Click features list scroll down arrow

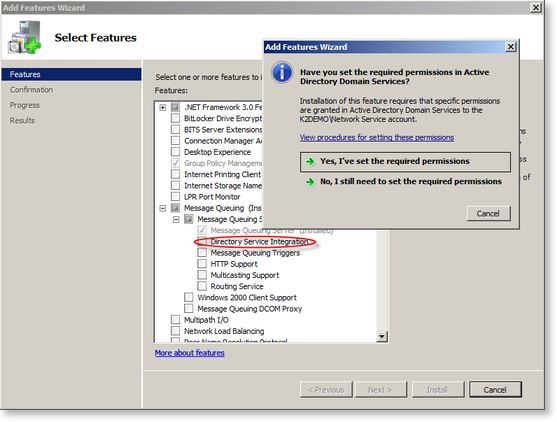pyautogui.click(x=382, y=336)
